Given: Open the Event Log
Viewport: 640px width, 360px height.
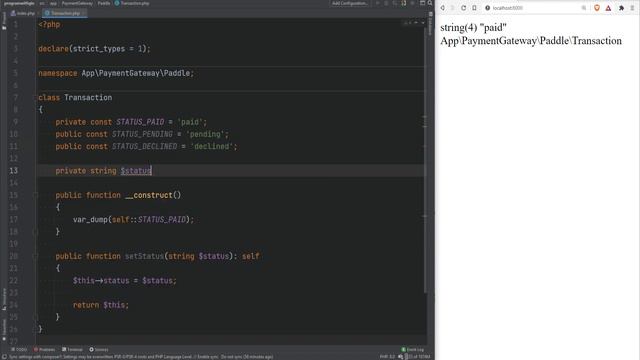Looking at the screenshot, I should coord(413,349).
